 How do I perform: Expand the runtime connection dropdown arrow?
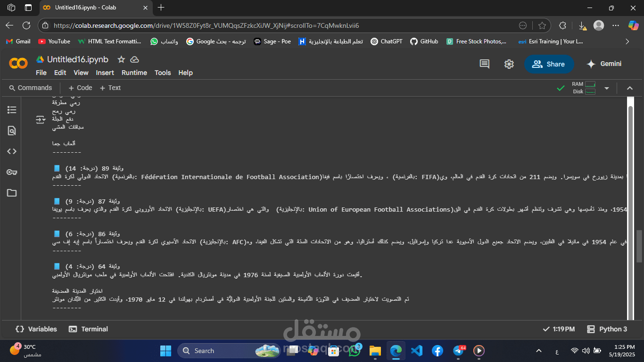[x=607, y=88]
